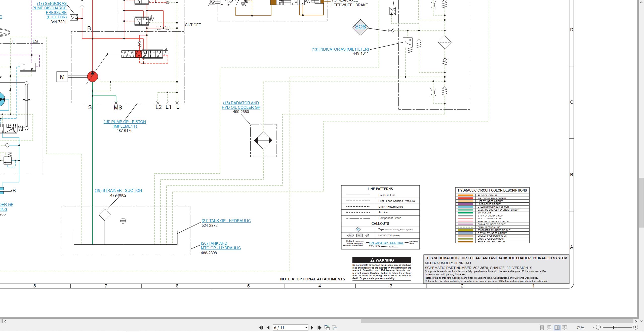Open (17) SENSOR AS PUMP DISCHARGE PRESSURE link
This screenshot has height=332, width=644.
[50, 10]
